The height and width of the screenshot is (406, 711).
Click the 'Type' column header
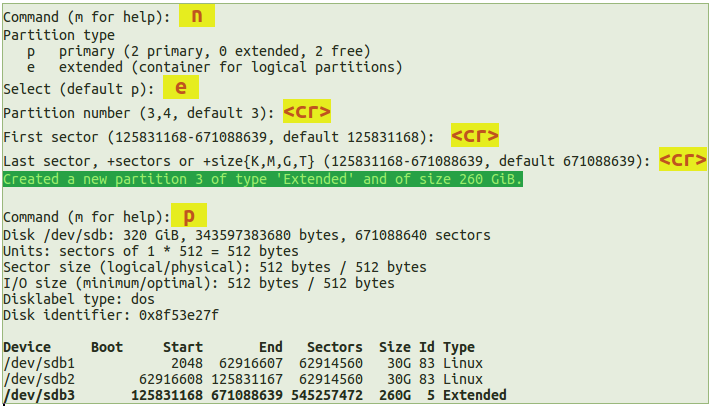coord(459,347)
